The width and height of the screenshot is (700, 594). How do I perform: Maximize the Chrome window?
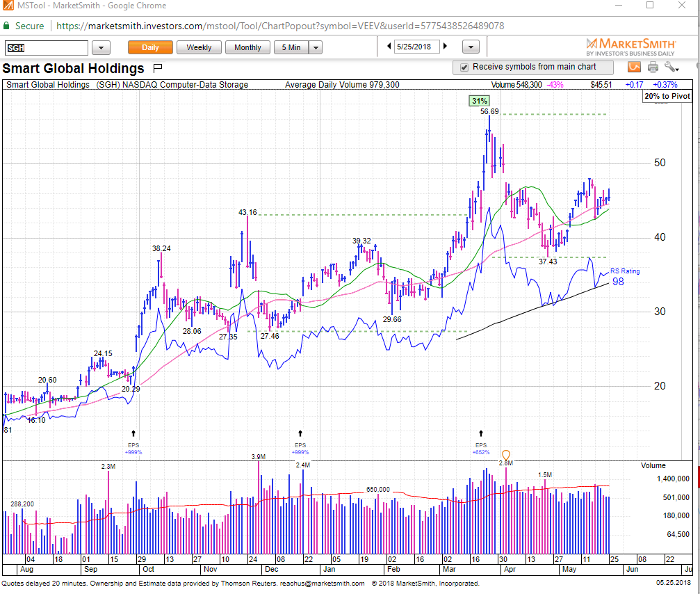click(650, 6)
